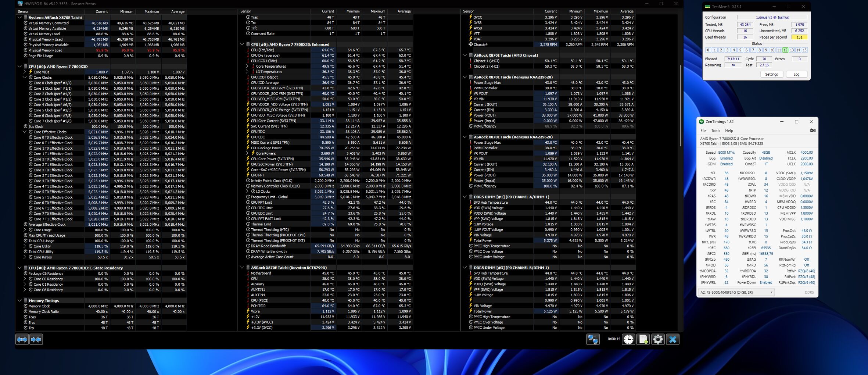Open HWiNFO sensor settings gear icon
Viewport: 868px width, 375px height.
pyautogui.click(x=658, y=339)
